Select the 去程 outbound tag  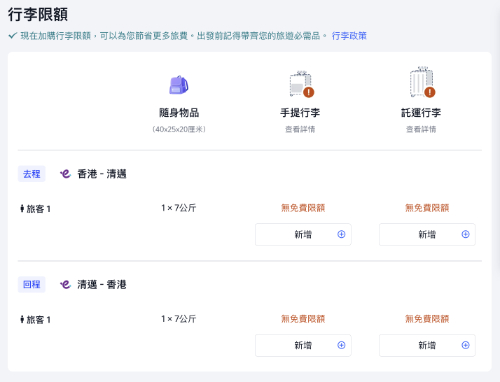[x=32, y=174]
